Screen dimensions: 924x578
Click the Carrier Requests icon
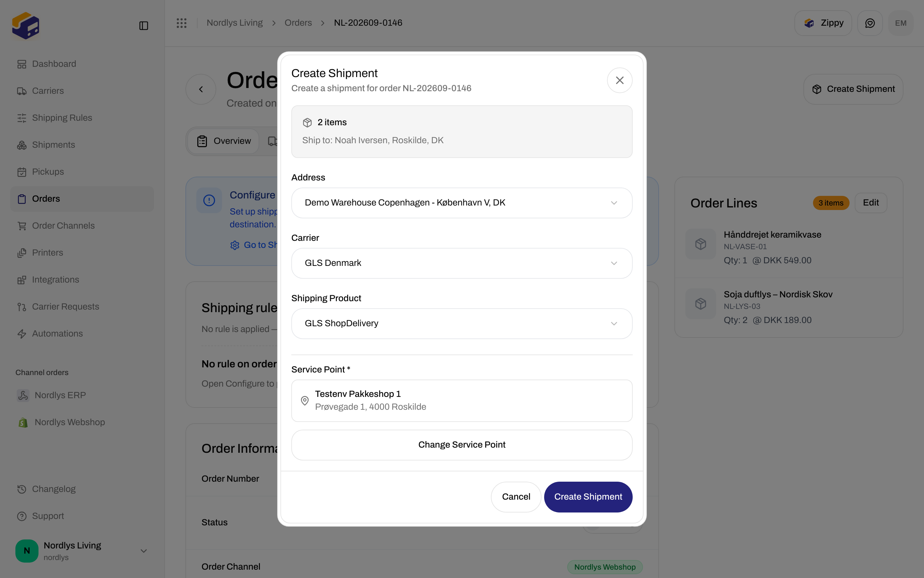(x=22, y=307)
